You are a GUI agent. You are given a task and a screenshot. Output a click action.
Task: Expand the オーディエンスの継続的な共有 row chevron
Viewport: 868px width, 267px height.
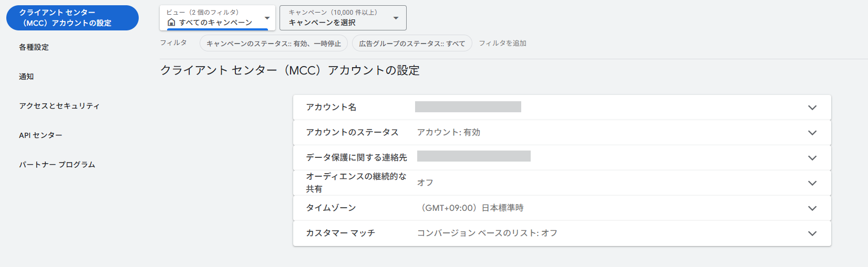812,183
